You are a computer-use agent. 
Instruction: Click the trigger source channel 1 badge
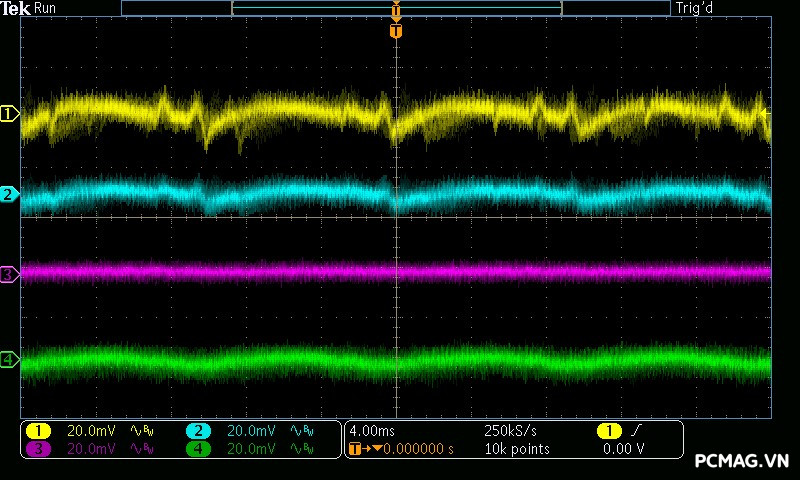[608, 431]
